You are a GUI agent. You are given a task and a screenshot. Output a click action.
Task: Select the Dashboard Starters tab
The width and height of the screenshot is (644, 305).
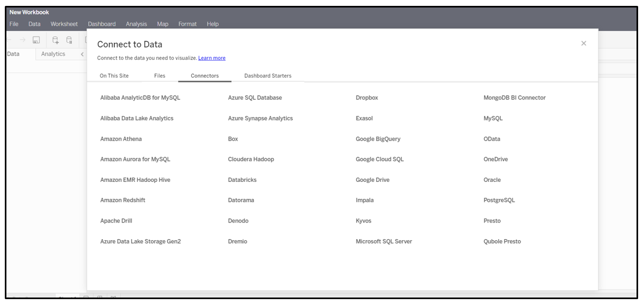pyautogui.click(x=268, y=76)
